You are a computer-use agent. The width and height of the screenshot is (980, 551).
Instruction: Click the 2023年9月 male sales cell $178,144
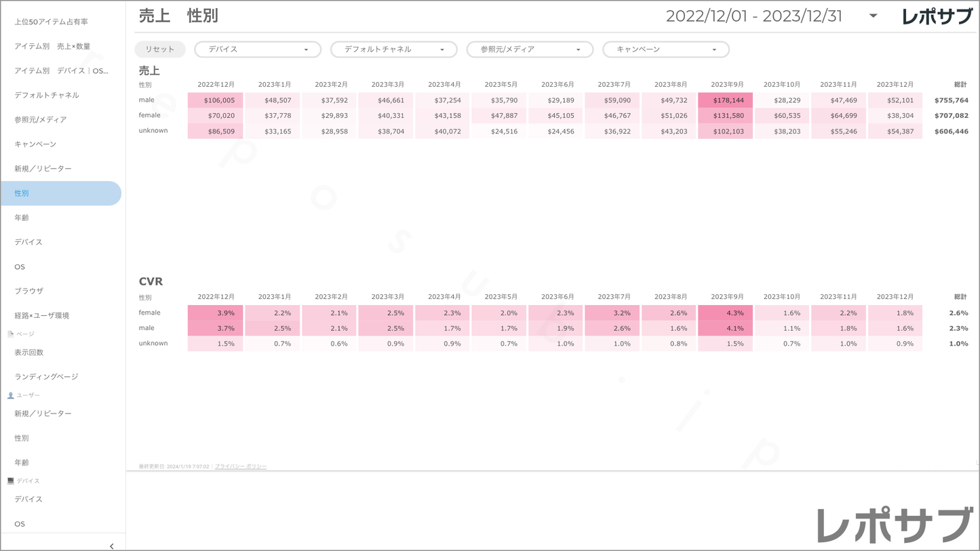726,100
